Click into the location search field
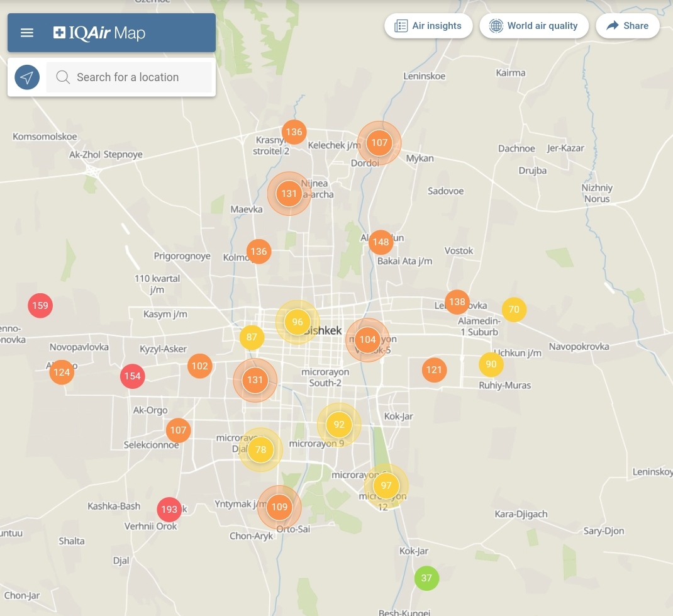 coord(138,77)
